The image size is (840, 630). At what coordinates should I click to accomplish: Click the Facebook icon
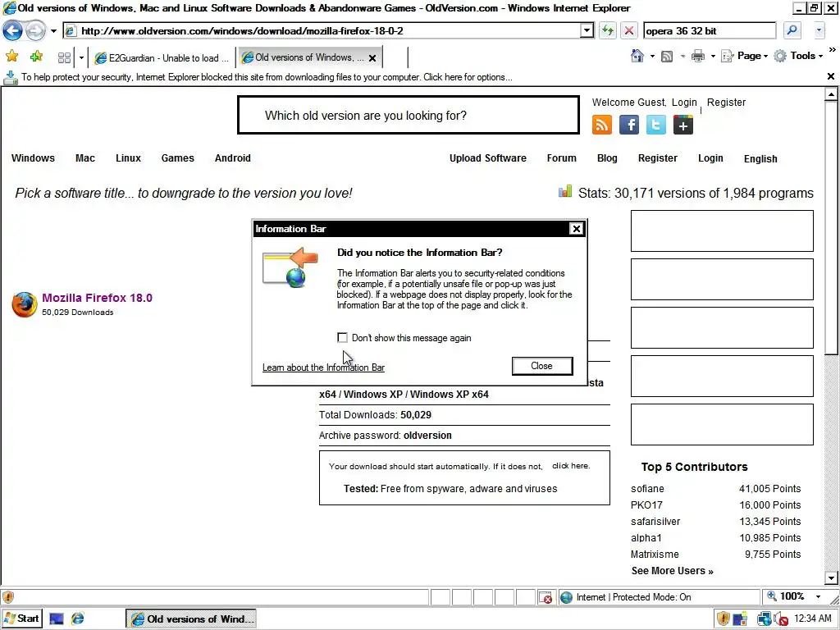[629, 125]
